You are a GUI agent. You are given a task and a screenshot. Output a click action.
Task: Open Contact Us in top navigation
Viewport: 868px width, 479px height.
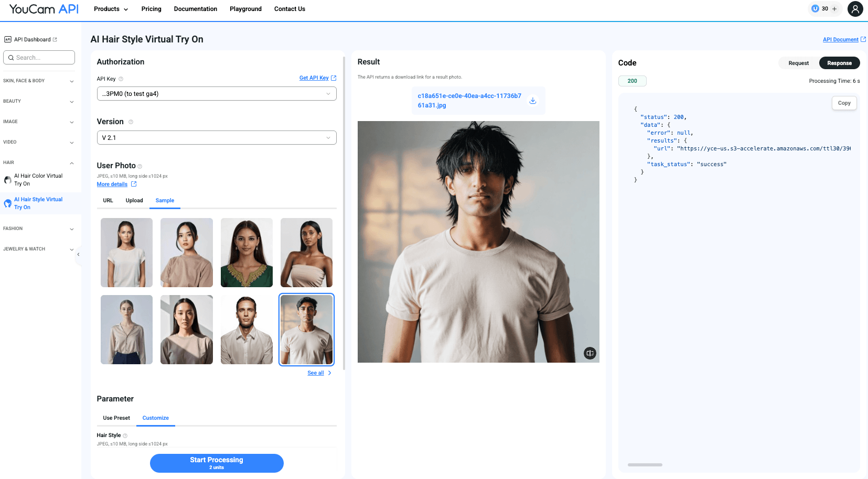point(290,9)
